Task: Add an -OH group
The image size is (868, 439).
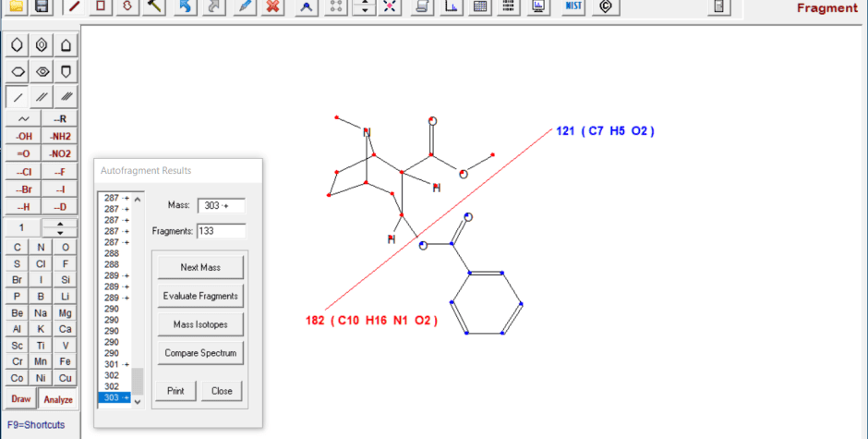Action: click(23, 137)
